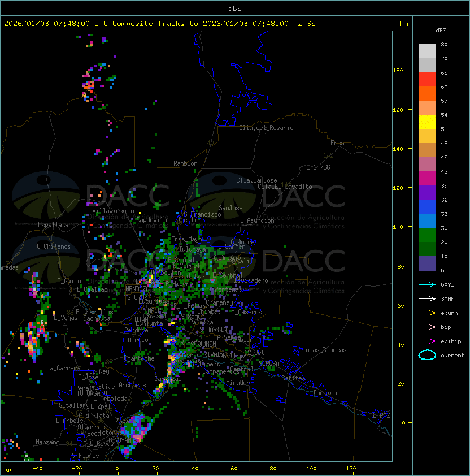Click the 'km' unit label at top right
The image size is (470, 476).
(403, 24)
